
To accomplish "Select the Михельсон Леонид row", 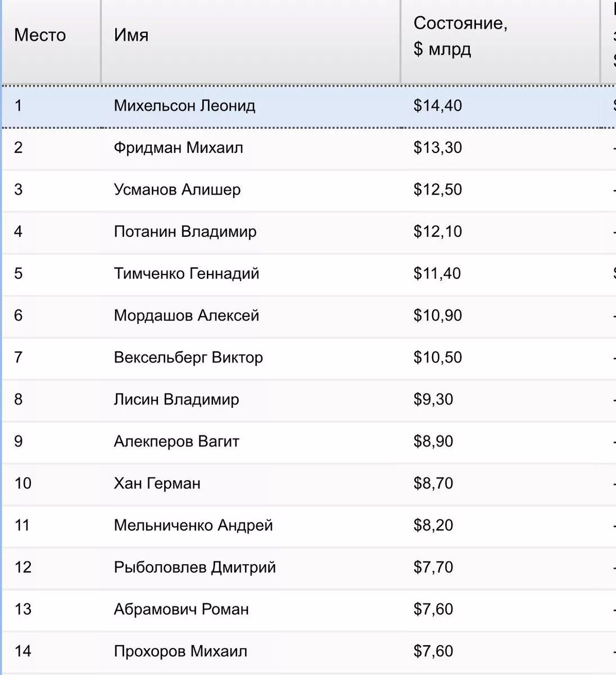I will click(x=309, y=106).
